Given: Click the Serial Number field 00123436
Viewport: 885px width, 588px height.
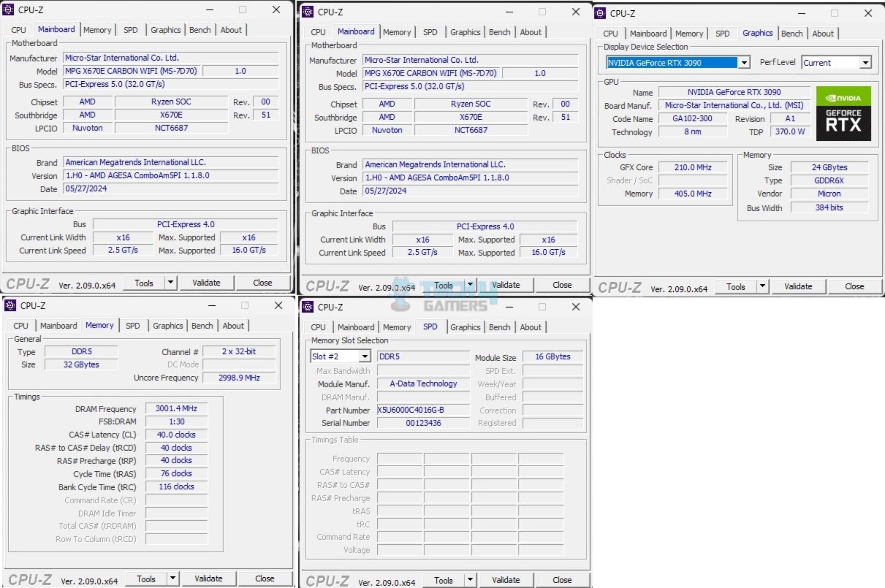Looking at the screenshot, I should 423,423.
